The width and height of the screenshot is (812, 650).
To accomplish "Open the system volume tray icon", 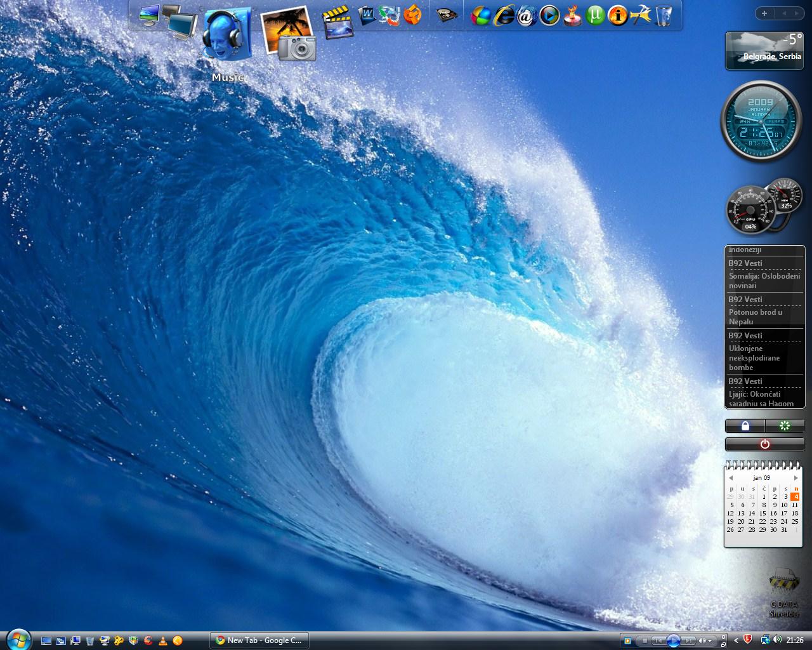I will click(777, 640).
